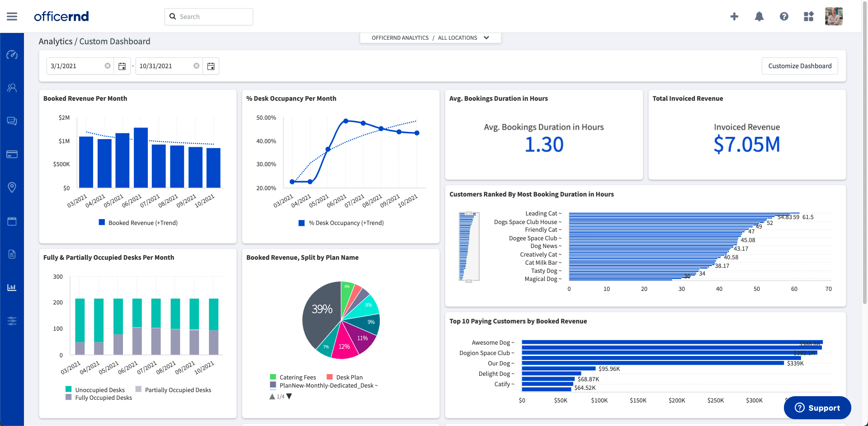Toggle the Fully Occupied Desks legend entry
868x426 pixels.
99,398
